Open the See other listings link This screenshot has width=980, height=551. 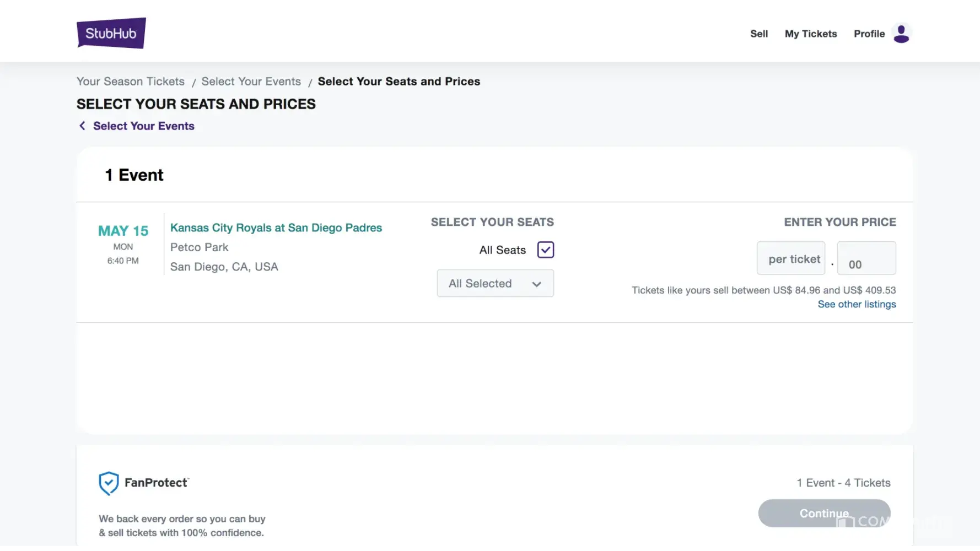857,304
